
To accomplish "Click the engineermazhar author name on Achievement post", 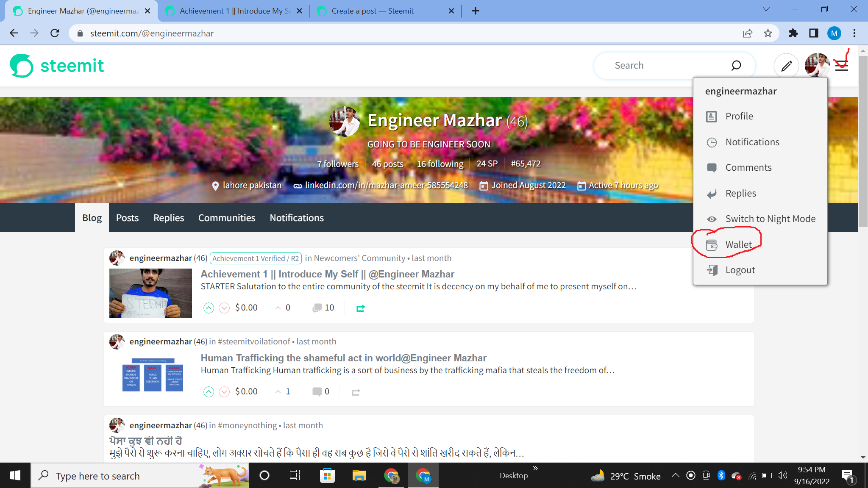I will (x=161, y=258).
